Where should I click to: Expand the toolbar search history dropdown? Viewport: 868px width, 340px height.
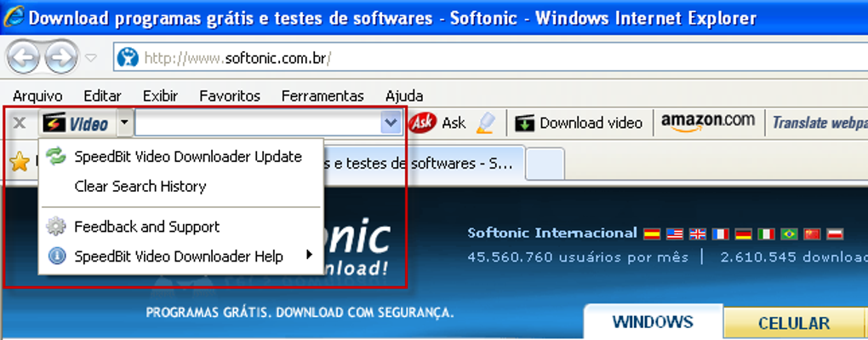coord(391,123)
